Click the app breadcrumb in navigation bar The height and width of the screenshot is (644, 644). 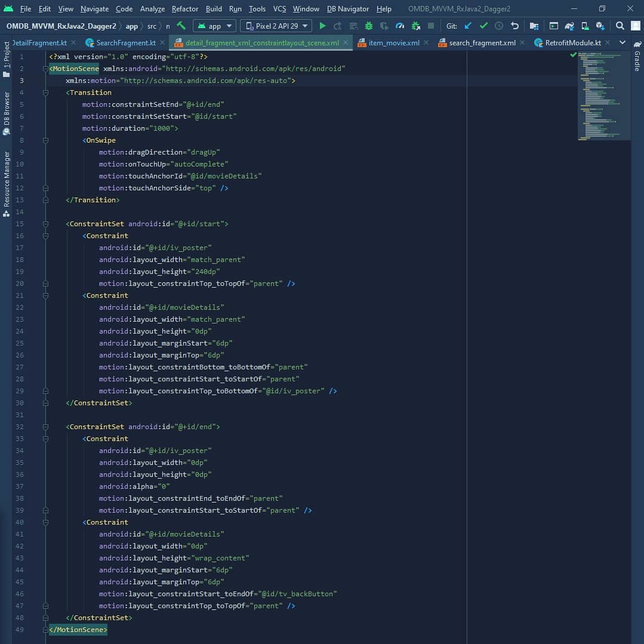click(131, 26)
